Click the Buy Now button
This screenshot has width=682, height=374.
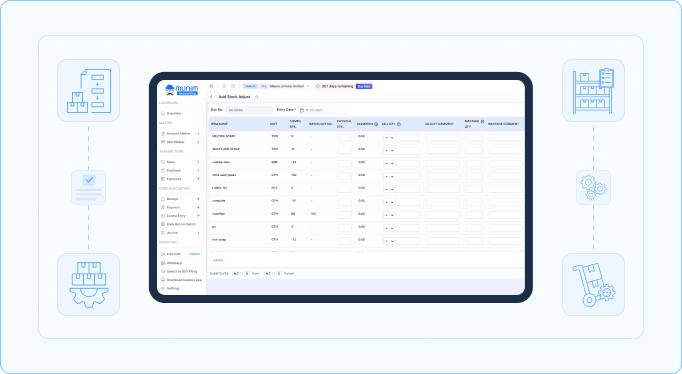point(364,86)
